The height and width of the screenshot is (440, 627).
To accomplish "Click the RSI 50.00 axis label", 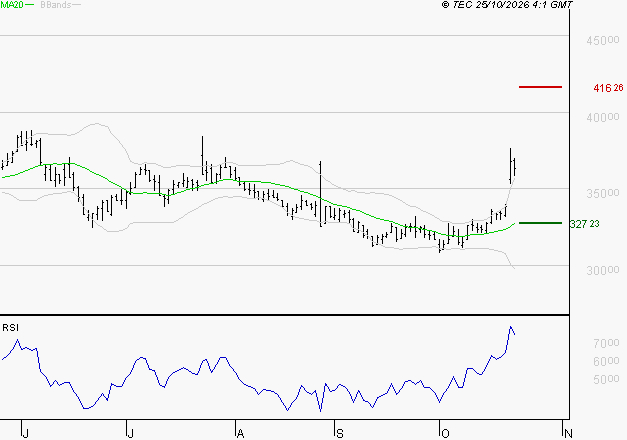I will [606, 379].
